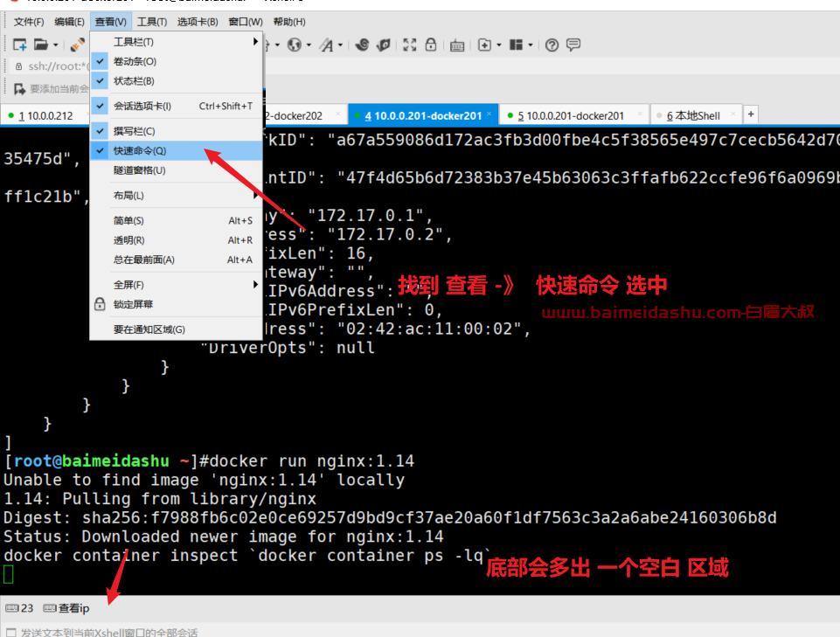Click the full screen toolbar icon

(409, 45)
